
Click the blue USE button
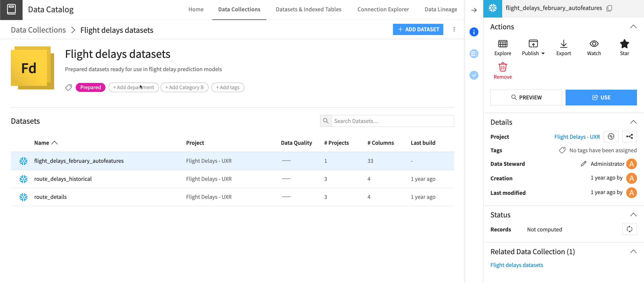pyautogui.click(x=601, y=97)
